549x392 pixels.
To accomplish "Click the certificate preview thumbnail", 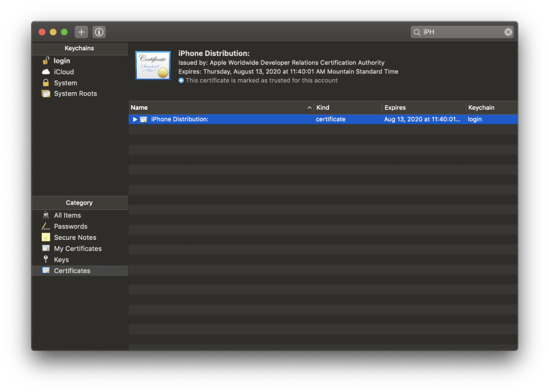I will [x=153, y=65].
